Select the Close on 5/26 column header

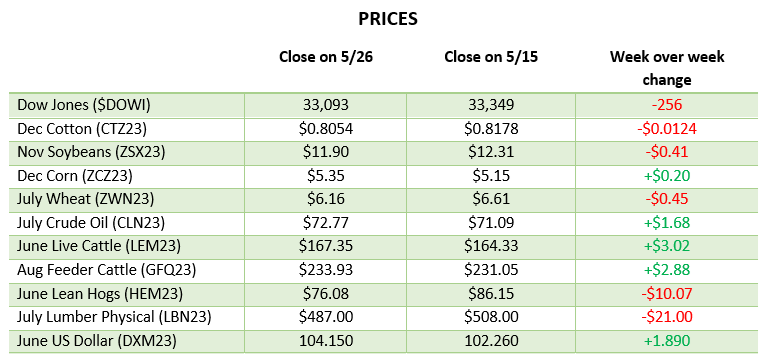pos(326,57)
